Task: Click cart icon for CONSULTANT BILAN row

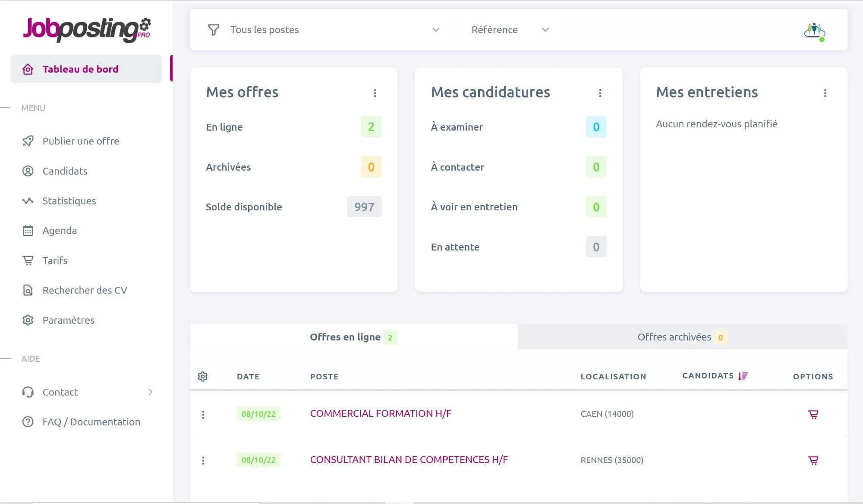Action: 813,460
